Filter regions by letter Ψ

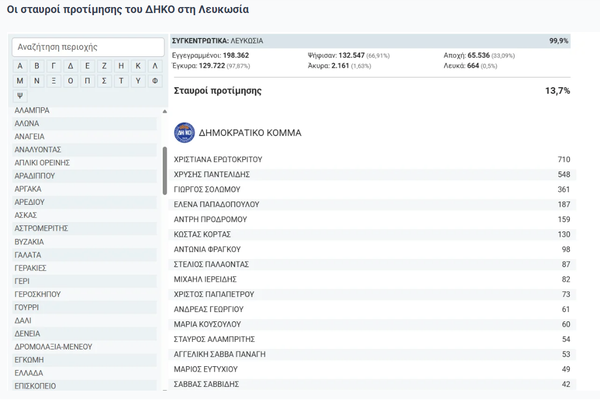(x=20, y=96)
